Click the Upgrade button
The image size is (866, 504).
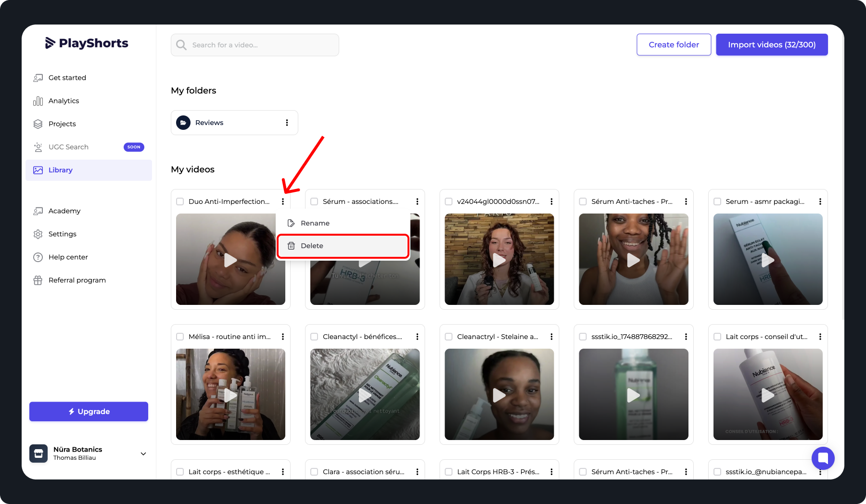89,412
